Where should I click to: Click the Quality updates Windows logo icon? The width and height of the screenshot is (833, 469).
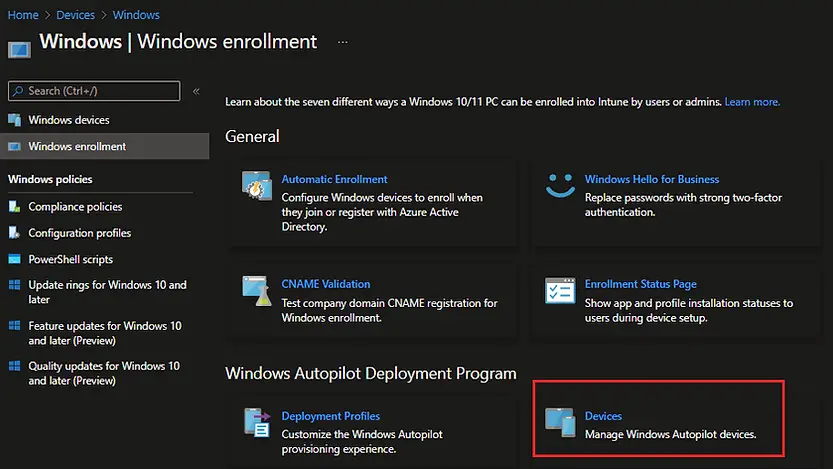coord(14,366)
